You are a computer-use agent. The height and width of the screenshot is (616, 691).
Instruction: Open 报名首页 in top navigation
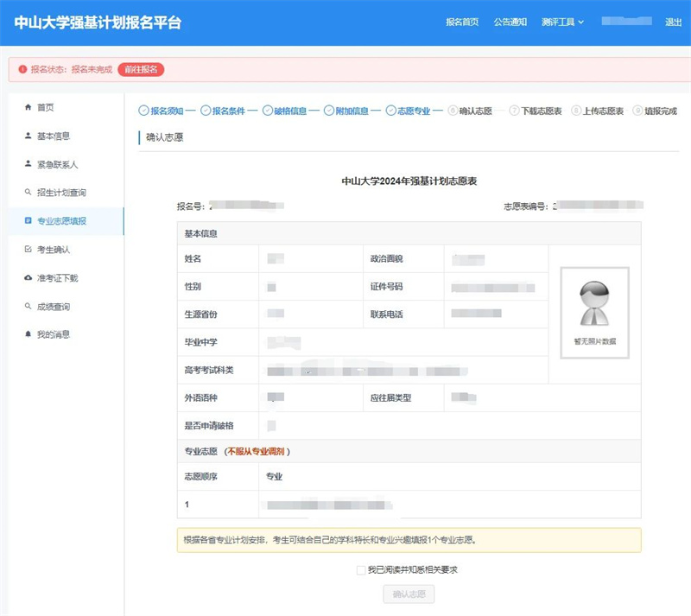462,22
